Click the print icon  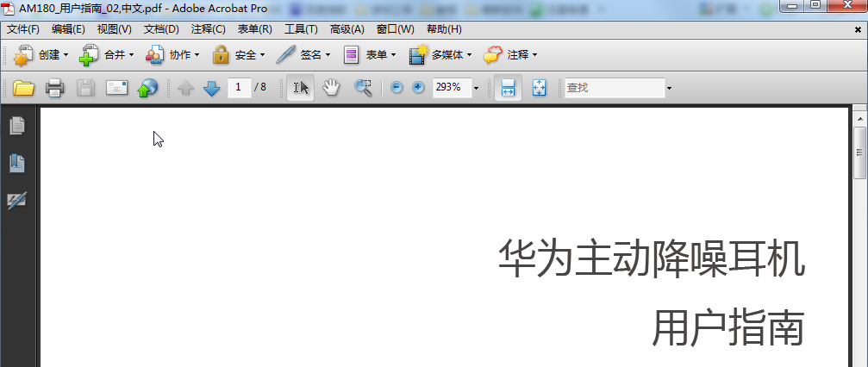tap(55, 88)
